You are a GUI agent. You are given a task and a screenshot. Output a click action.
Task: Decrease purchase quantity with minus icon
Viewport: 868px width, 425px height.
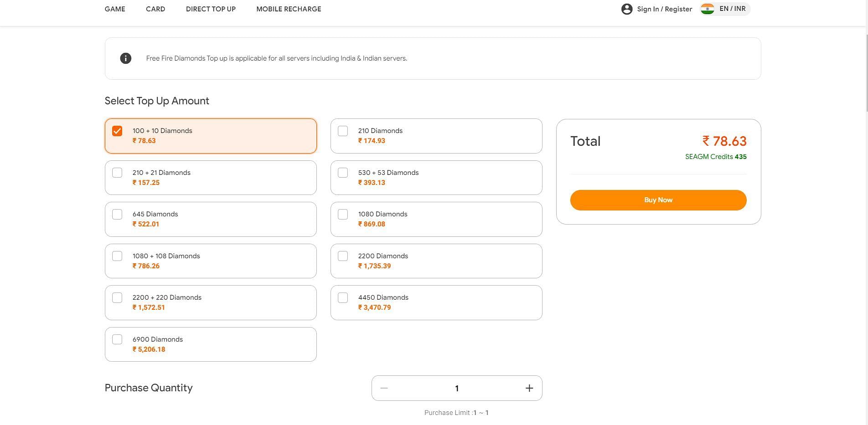pyautogui.click(x=384, y=388)
